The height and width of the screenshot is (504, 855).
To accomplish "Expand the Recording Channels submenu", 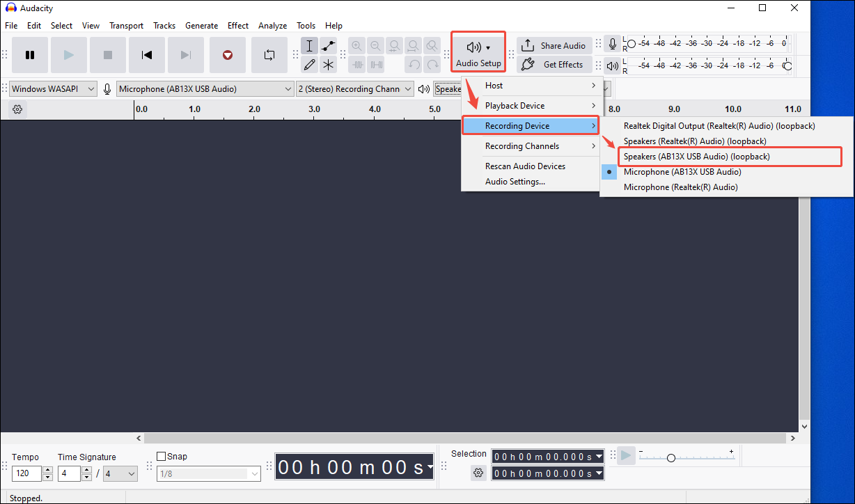I will [x=532, y=146].
